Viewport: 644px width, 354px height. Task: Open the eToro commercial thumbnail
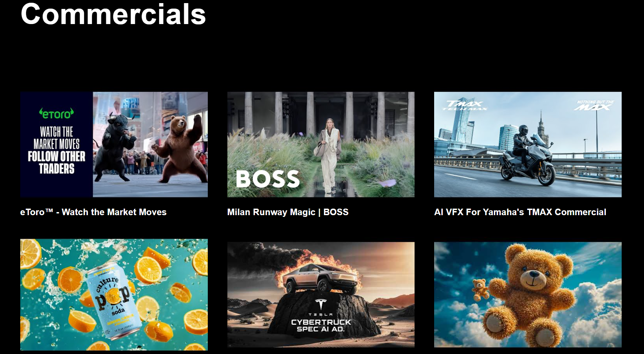[x=114, y=144]
